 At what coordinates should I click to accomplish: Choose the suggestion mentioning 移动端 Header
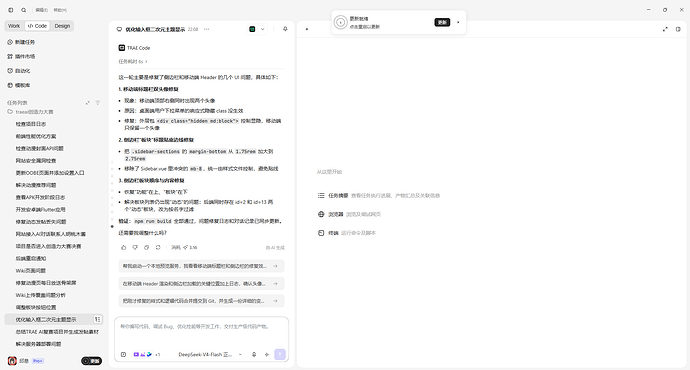(201, 284)
